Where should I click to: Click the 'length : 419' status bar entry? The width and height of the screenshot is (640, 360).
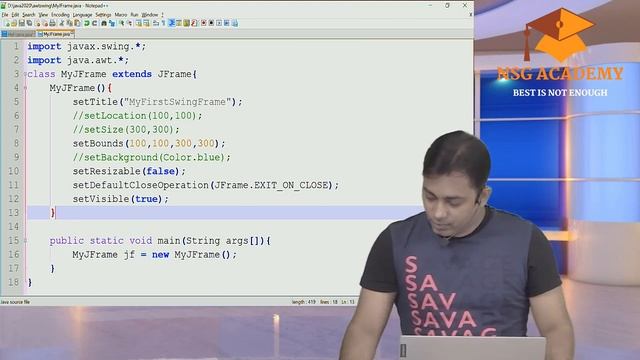304,302
